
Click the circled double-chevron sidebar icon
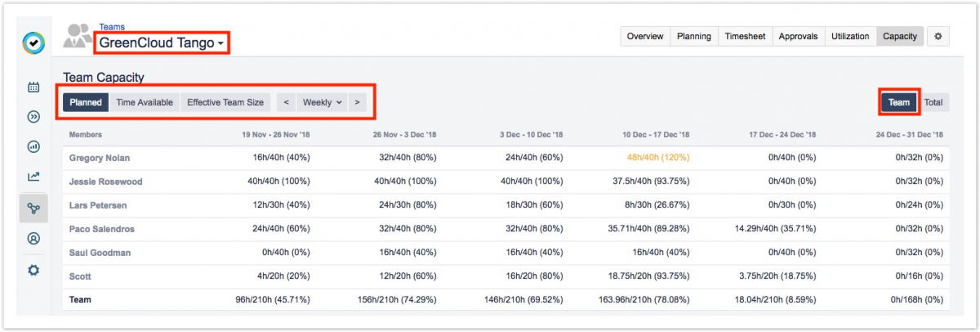pyautogui.click(x=33, y=117)
